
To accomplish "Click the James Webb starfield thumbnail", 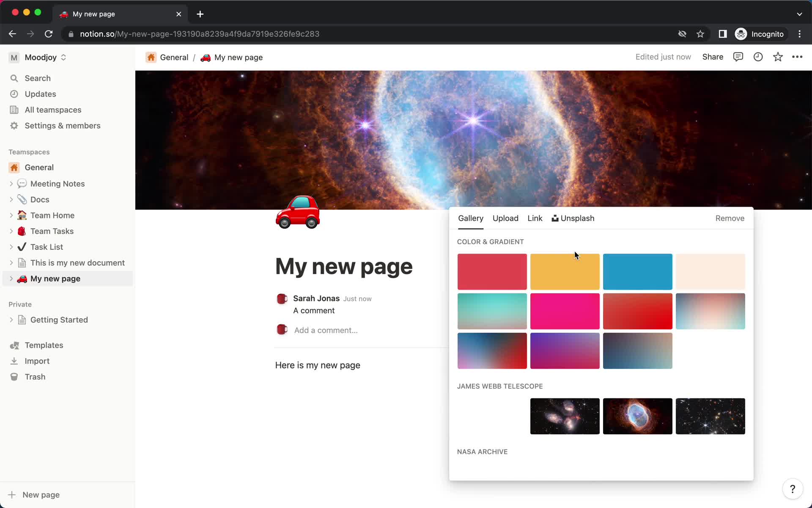I will point(710,416).
